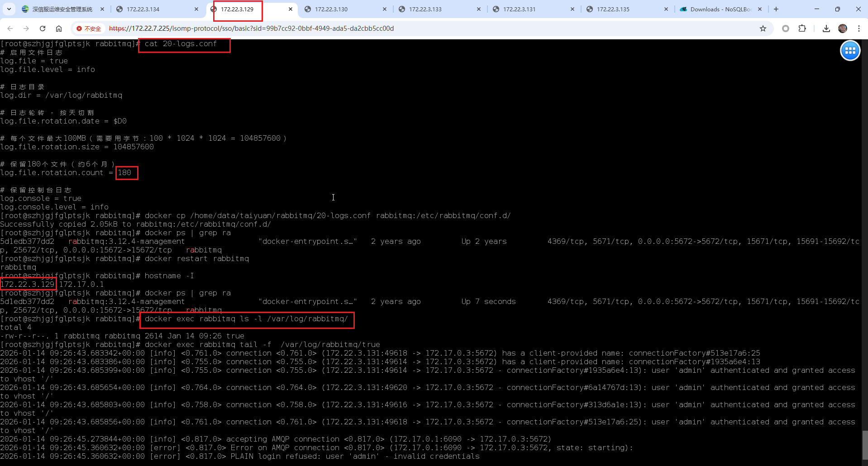Click the terminal vertical scrollbar thumb
Screen dimensions: 868x466
pos(865,445)
